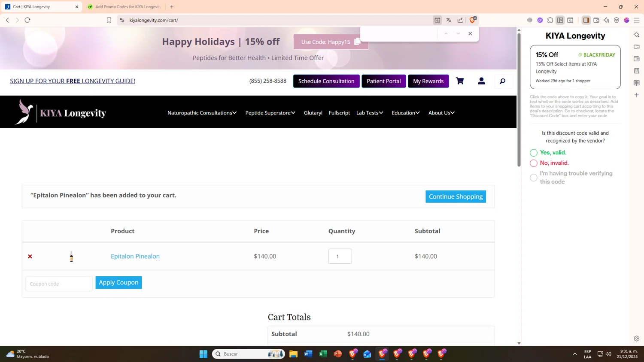Open Excel from the taskbar
The width and height of the screenshot is (644, 362).
pyautogui.click(x=323, y=354)
